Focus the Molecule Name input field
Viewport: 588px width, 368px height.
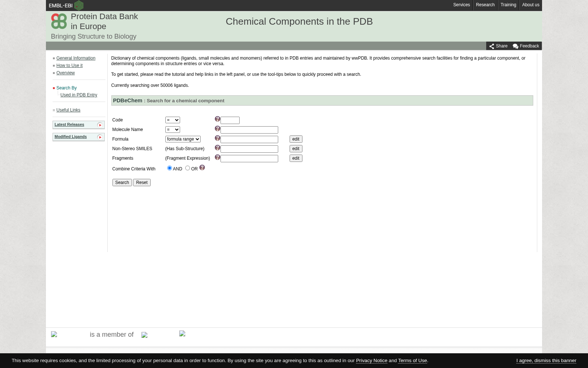pos(249,130)
